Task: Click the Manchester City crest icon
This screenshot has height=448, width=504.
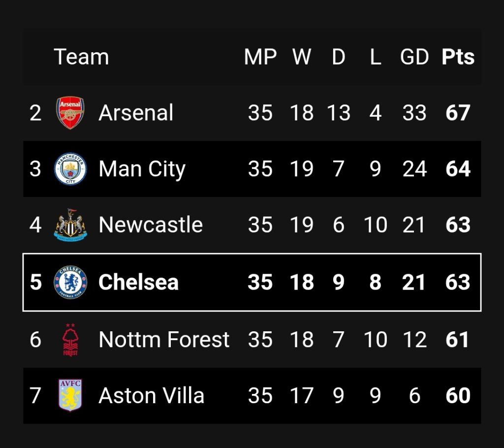Action: pos(70,169)
